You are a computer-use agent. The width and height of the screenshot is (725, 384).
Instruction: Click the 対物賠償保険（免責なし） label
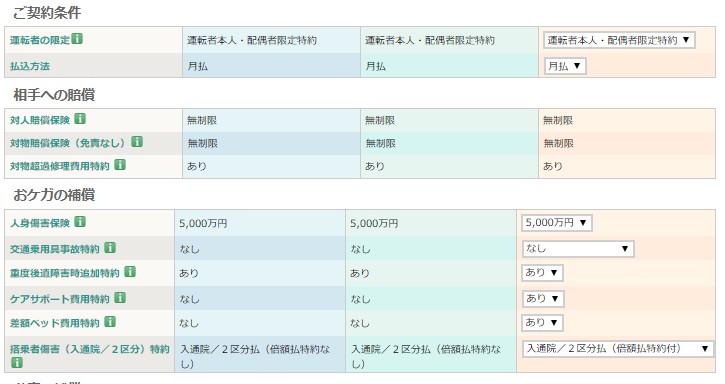[68, 143]
